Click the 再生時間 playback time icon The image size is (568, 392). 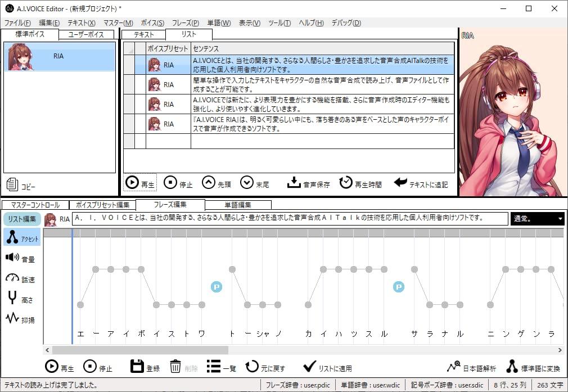click(344, 182)
